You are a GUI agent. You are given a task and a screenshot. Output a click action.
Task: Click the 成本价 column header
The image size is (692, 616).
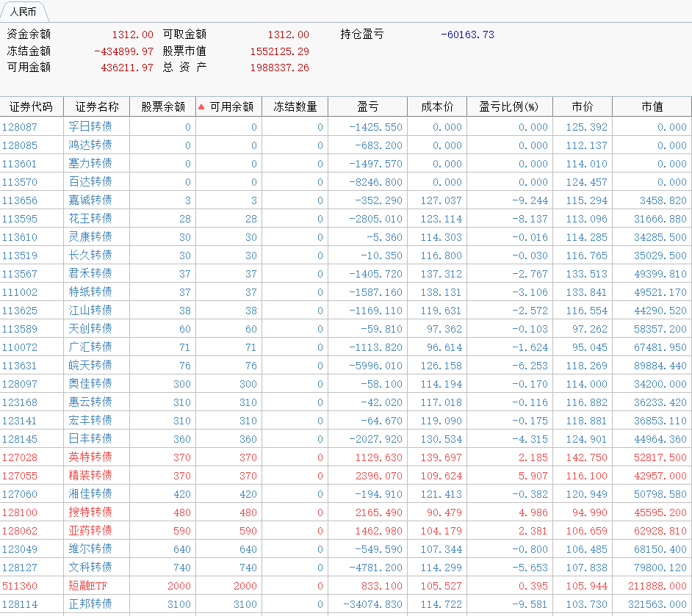tap(437, 107)
